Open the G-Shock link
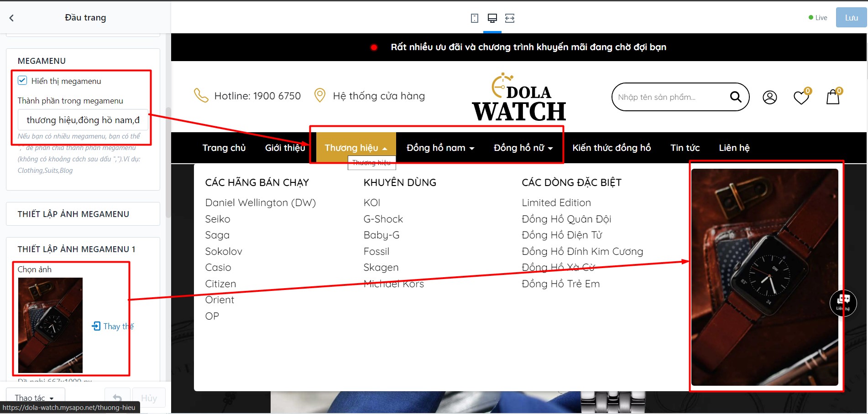 (383, 219)
